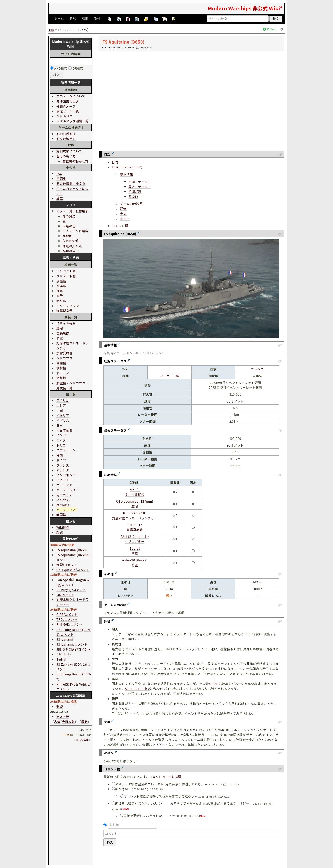Click the 挿入 comment submit button
Image resolution: width=333 pixels, height=868 pixels.
[x=110, y=842]
